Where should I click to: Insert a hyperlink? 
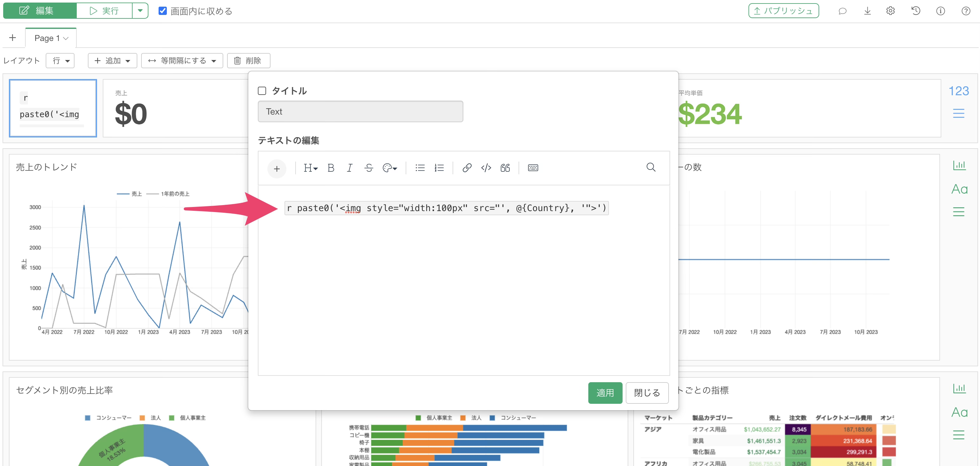tap(467, 168)
